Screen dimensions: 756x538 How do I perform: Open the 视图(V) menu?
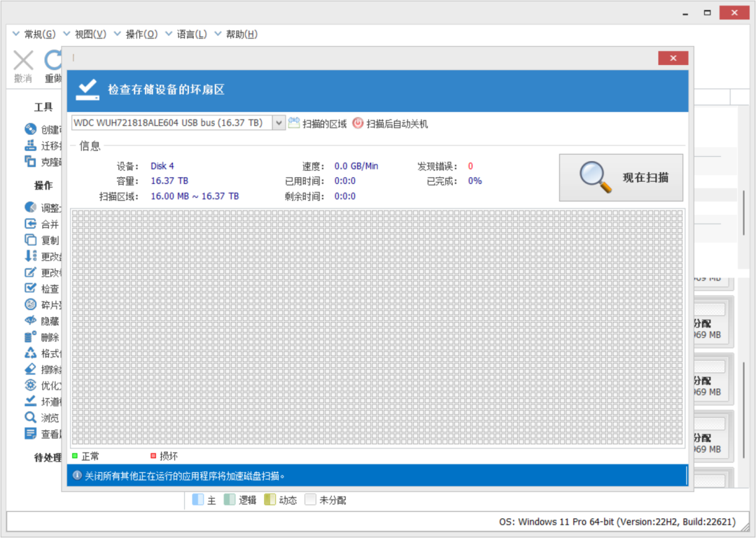tap(90, 34)
